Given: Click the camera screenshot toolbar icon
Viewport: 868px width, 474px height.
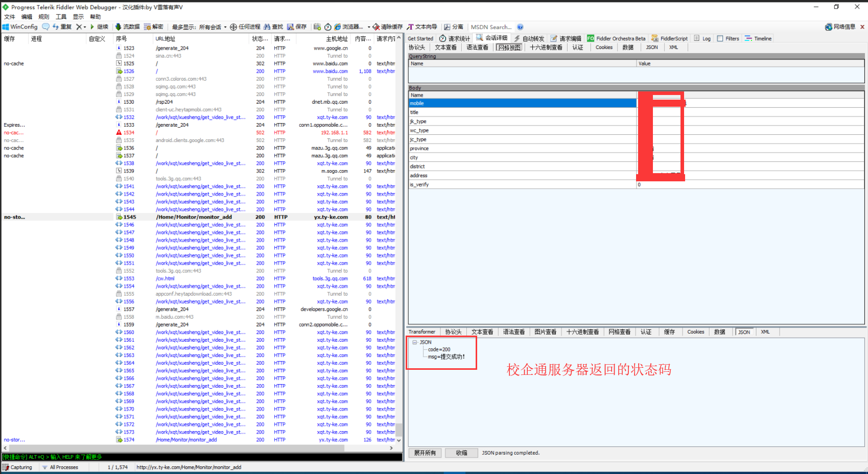Looking at the screenshot, I should coord(317,27).
